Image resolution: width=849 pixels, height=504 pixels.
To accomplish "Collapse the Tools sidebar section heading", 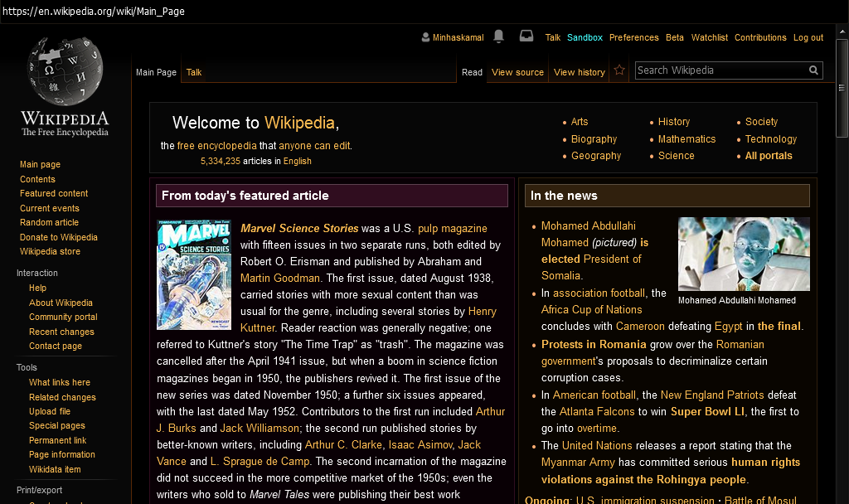I will pos(27,367).
